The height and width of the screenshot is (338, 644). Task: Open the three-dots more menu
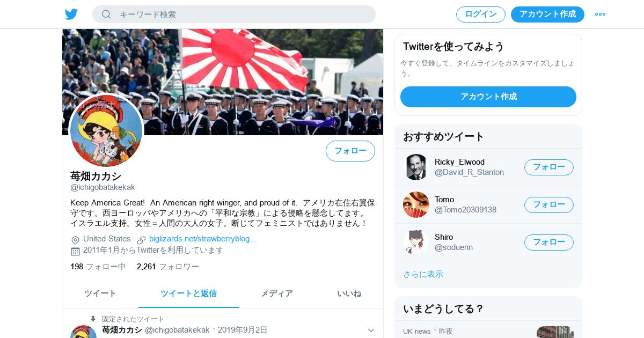pos(600,14)
